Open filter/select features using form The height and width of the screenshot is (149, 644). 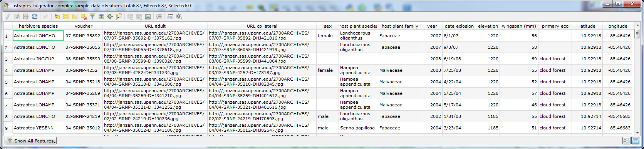tap(92, 17)
